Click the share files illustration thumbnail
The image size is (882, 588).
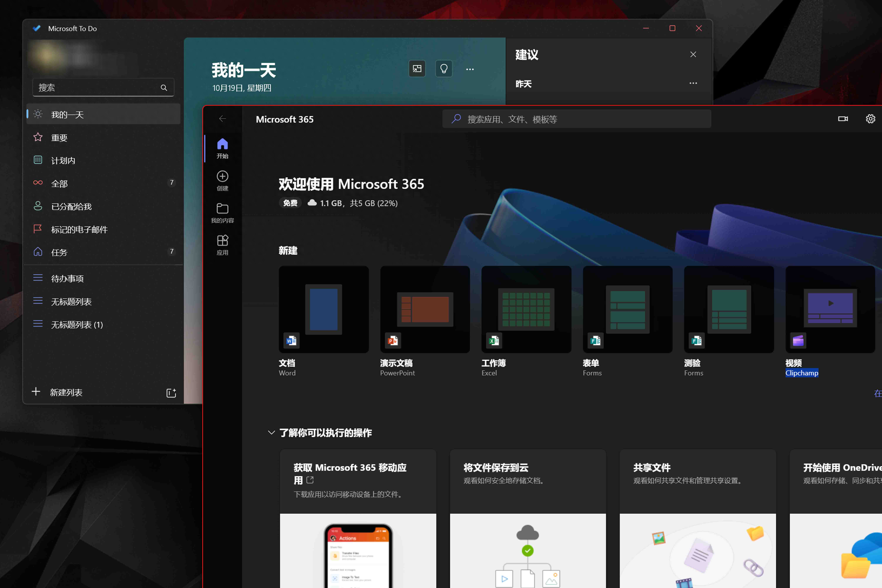(x=698, y=551)
